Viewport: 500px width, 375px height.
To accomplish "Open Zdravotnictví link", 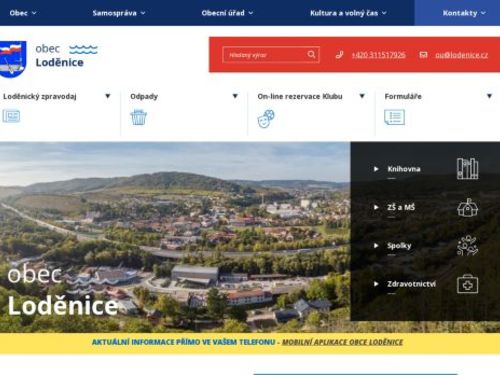I will pos(411,284).
